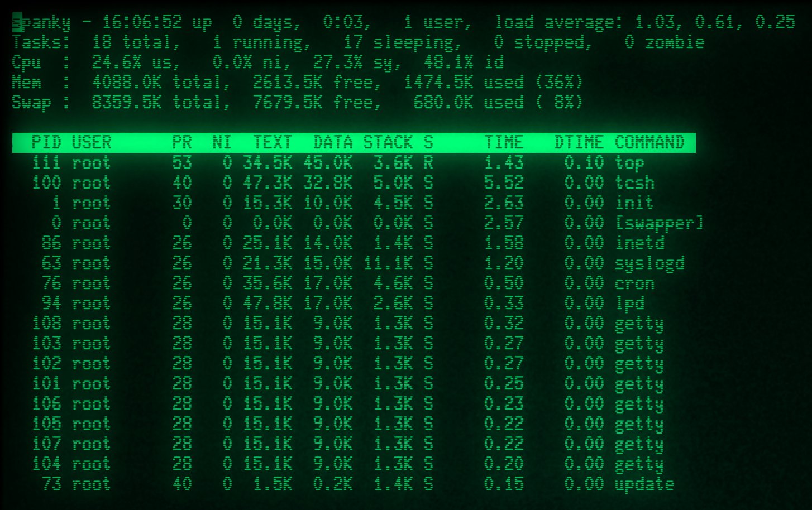Select the COMMAND column header
Image resolution: width=812 pixels, height=510 pixels.
[x=649, y=143]
